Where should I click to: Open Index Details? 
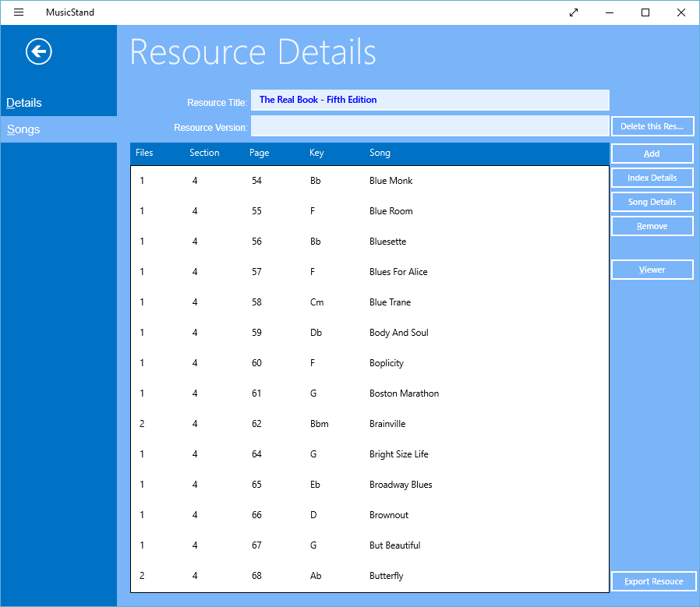pos(652,178)
